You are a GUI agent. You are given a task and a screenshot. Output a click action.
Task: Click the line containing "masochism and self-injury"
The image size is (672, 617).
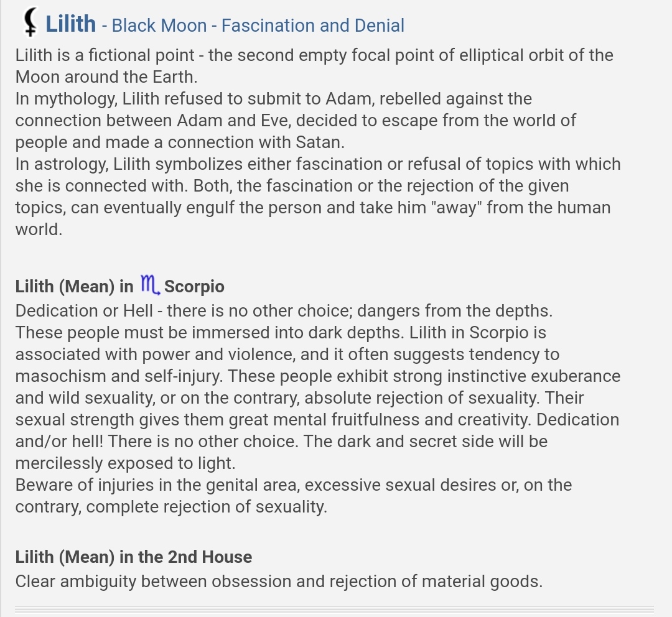click(x=318, y=376)
